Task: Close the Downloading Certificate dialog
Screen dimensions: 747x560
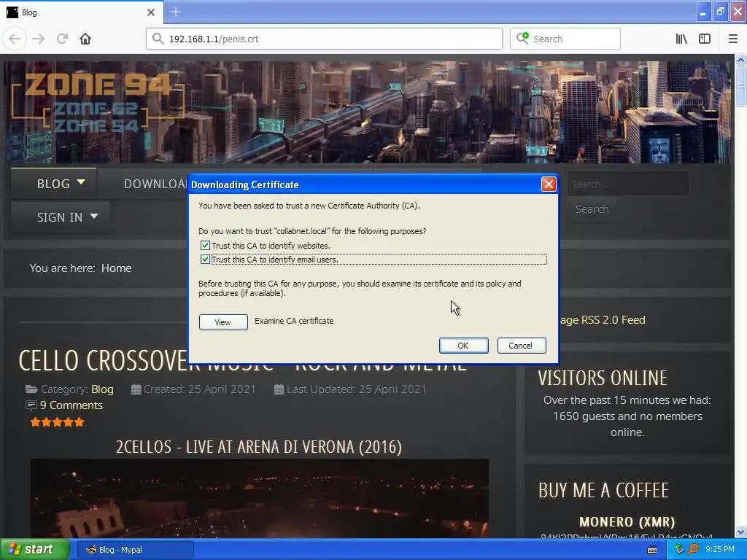Action: (549, 184)
